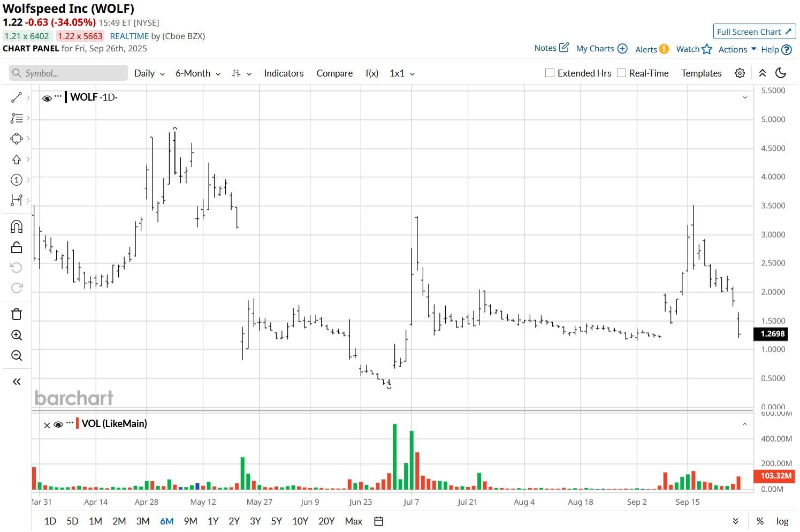The image size is (800, 532).
Task: Open the Indicators menu
Action: [284, 73]
